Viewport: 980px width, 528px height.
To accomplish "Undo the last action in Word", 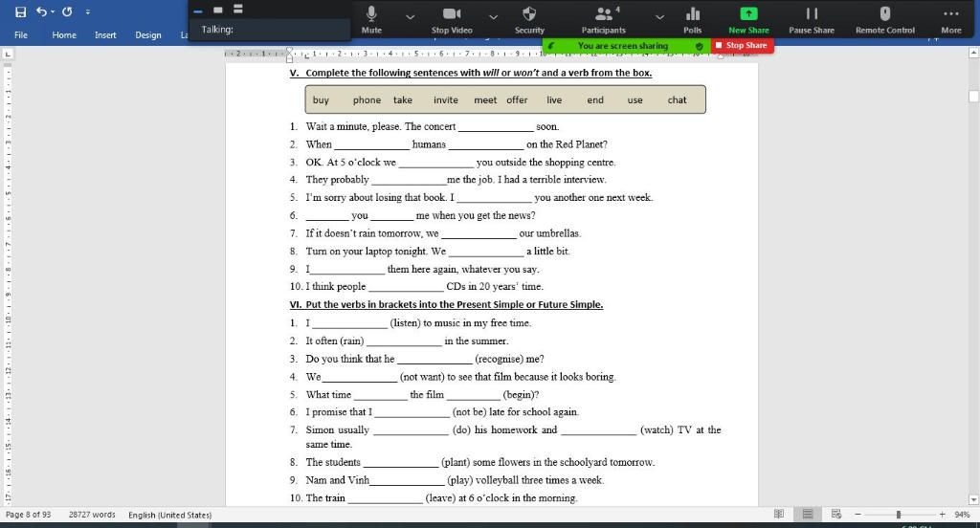I will tap(41, 11).
